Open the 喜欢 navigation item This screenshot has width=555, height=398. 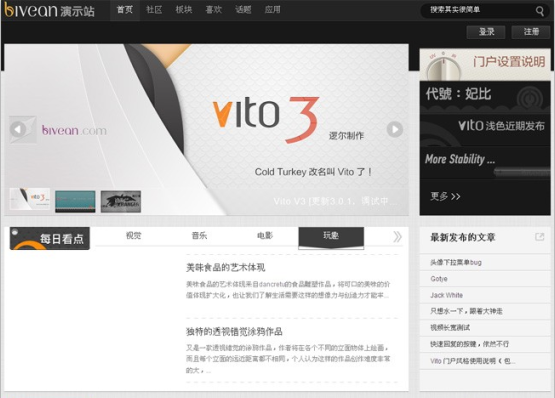point(213,10)
